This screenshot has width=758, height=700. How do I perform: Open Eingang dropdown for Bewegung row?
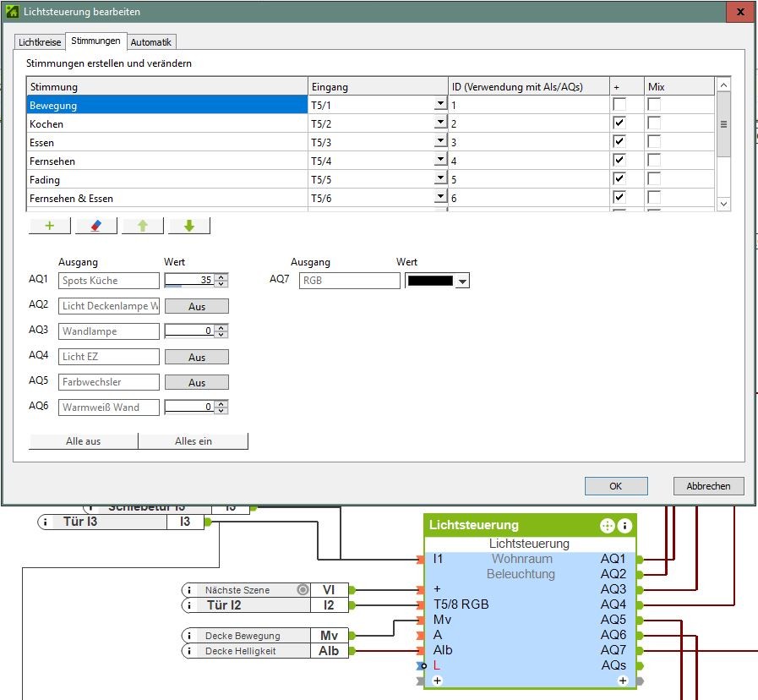click(x=440, y=105)
